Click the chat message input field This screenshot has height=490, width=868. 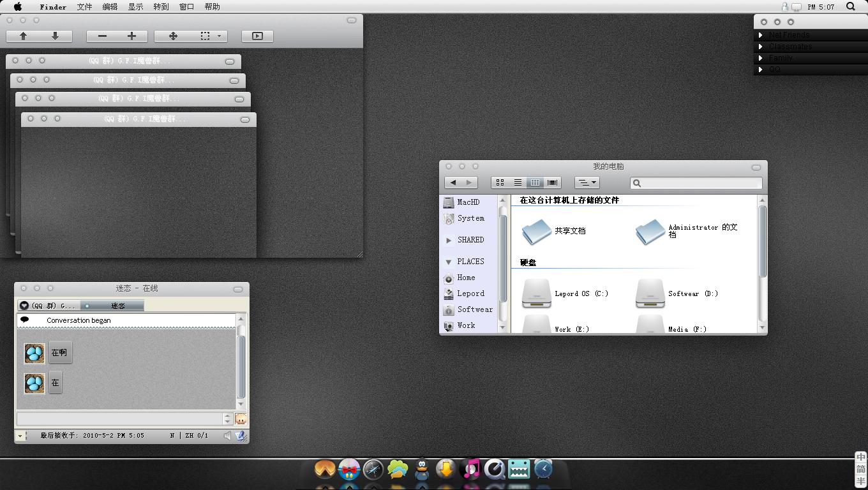click(x=119, y=419)
